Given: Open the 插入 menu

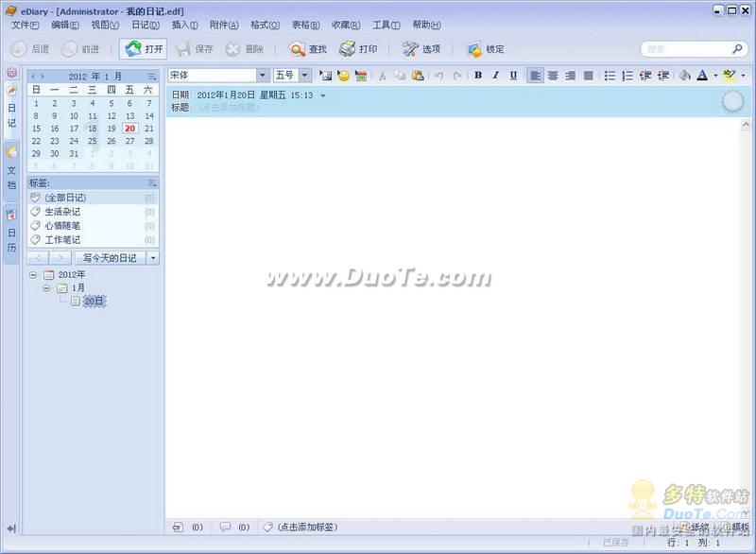Looking at the screenshot, I should coord(184,26).
